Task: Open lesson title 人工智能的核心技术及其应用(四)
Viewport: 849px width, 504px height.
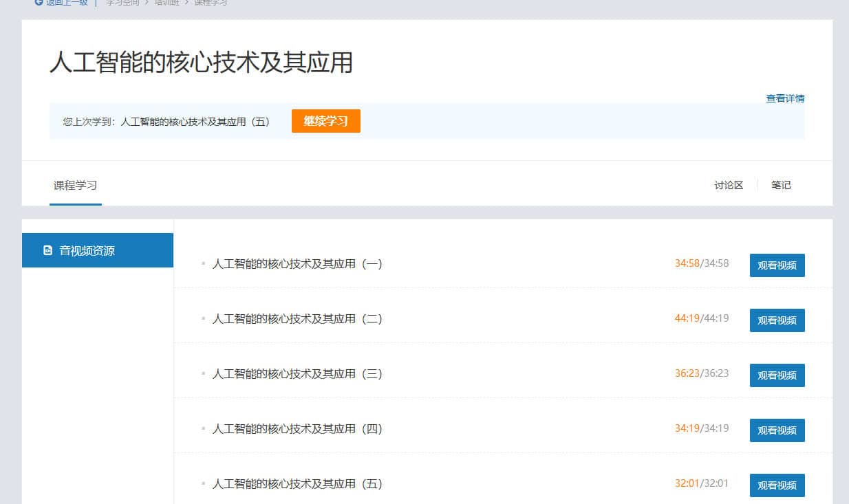Action: click(297, 428)
